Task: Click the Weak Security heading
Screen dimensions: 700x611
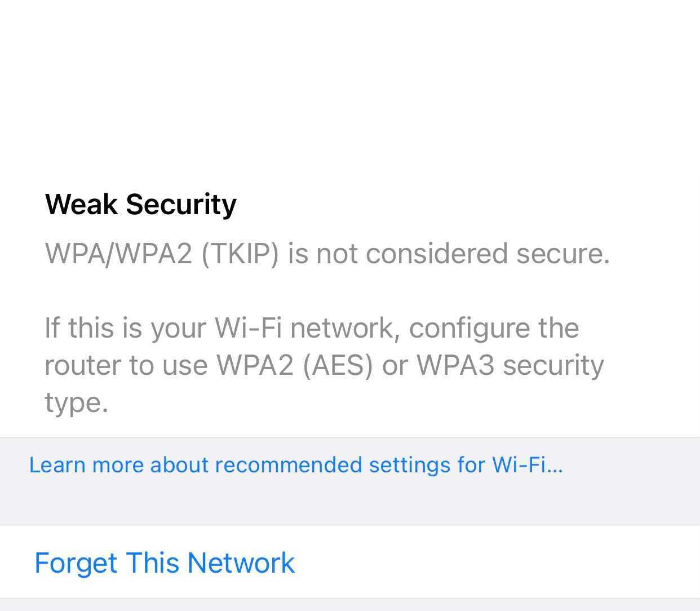Action: pyautogui.click(x=140, y=204)
